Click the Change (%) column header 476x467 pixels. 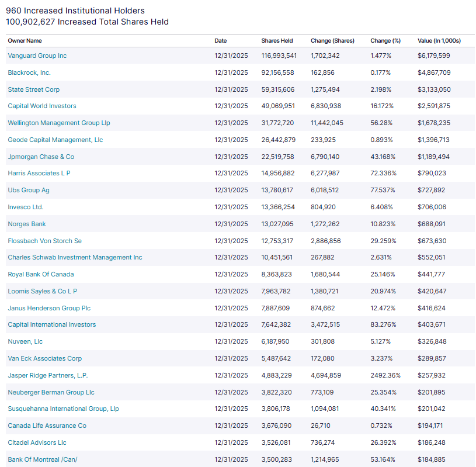(385, 41)
